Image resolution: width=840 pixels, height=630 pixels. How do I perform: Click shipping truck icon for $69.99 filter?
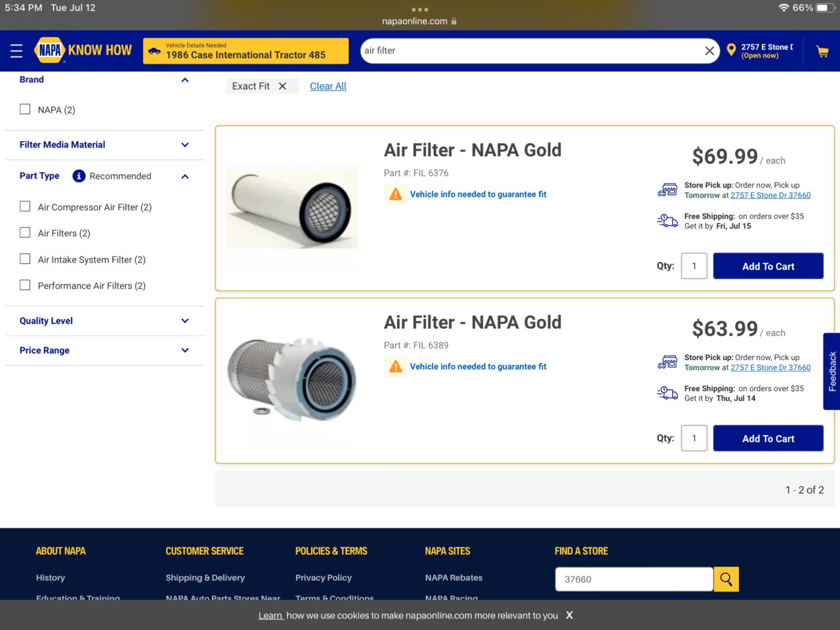[667, 221]
